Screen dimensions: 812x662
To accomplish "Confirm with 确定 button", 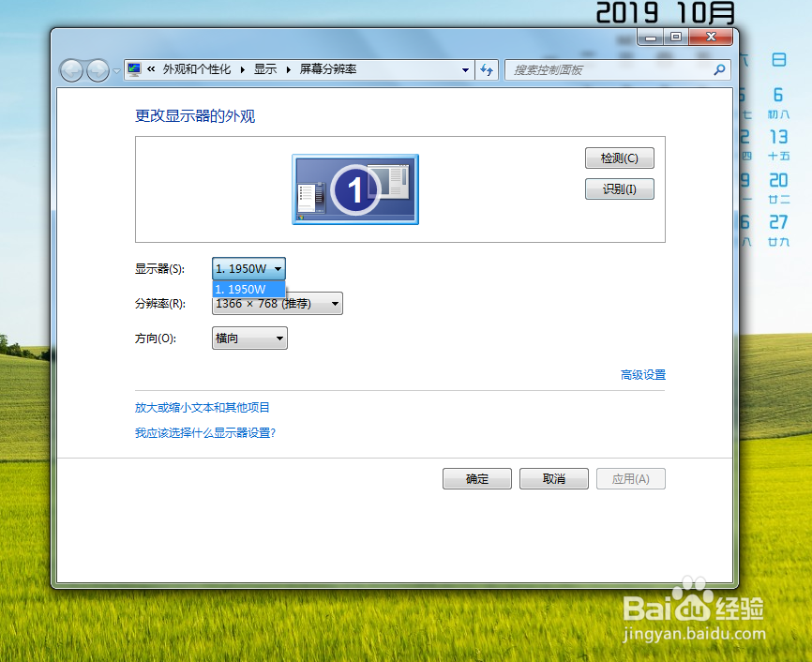I will click(x=477, y=478).
